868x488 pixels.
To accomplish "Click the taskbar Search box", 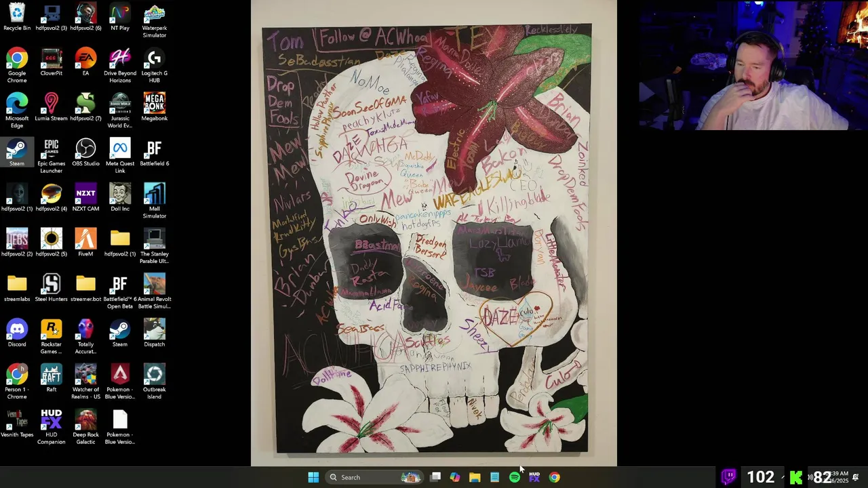I will (x=374, y=477).
